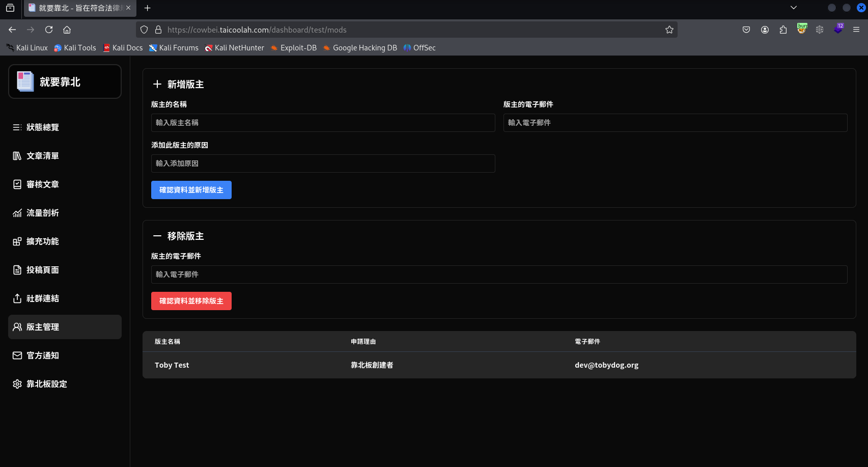Click the recent browsing icon left of tab
This screenshot has width=868, height=467.
10,8
